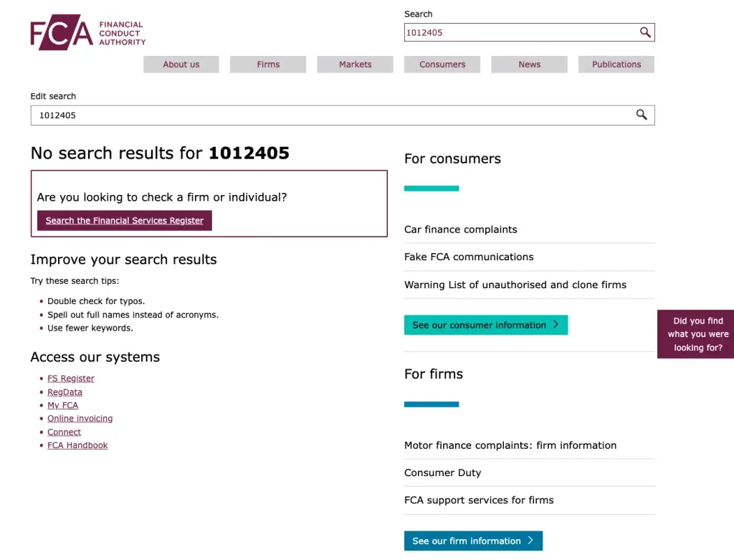Click the 'For consumers' heading

click(453, 158)
